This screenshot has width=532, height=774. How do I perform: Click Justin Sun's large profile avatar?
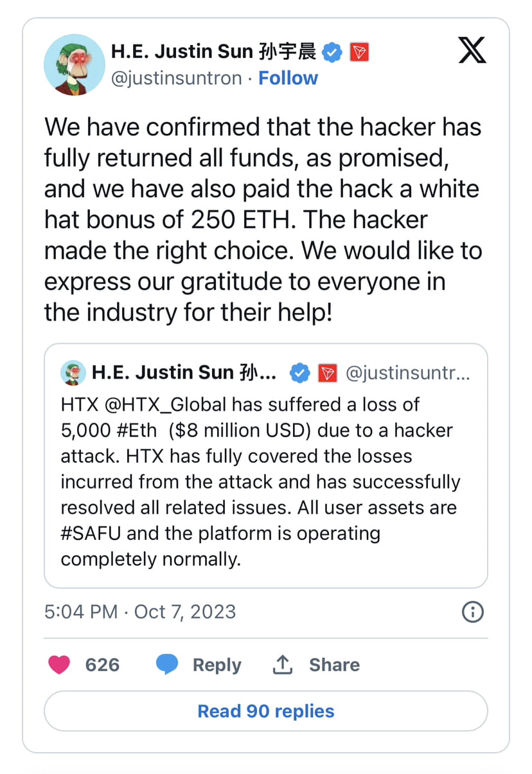(75, 64)
